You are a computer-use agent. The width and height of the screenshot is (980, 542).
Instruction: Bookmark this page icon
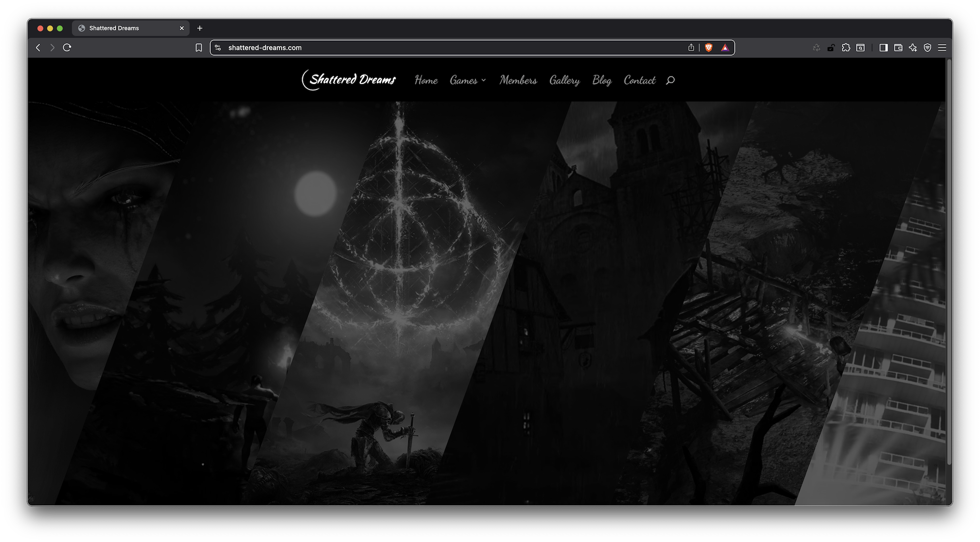tap(199, 48)
